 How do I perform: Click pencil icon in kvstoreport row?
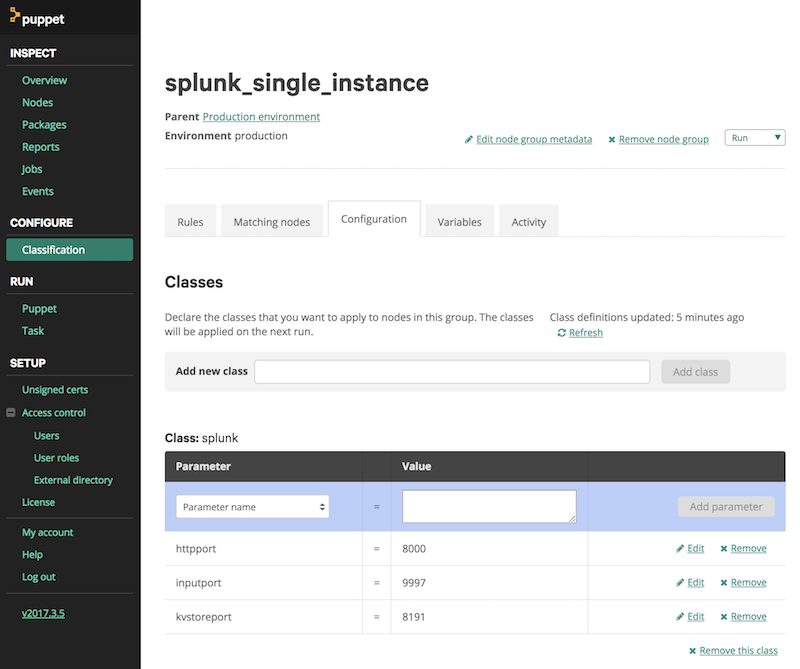[680, 617]
